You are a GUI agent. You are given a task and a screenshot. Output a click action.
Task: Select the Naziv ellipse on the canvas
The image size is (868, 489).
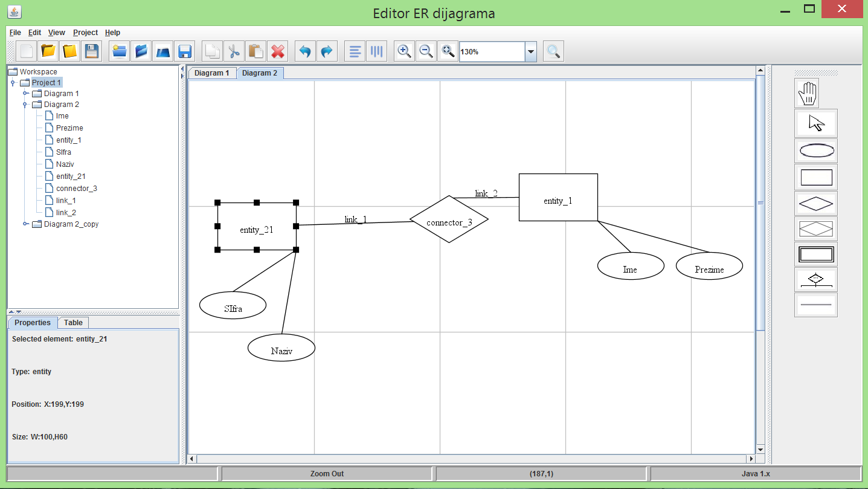point(281,348)
